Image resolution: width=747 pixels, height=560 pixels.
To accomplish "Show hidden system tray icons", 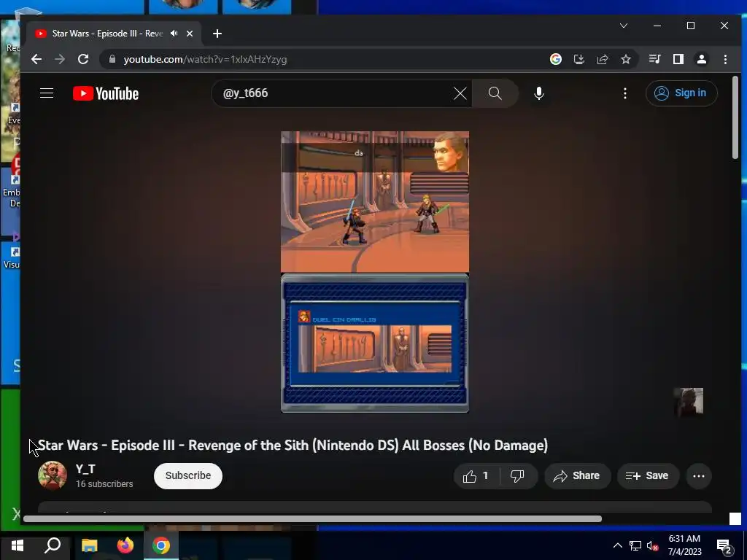I will pyautogui.click(x=617, y=545).
